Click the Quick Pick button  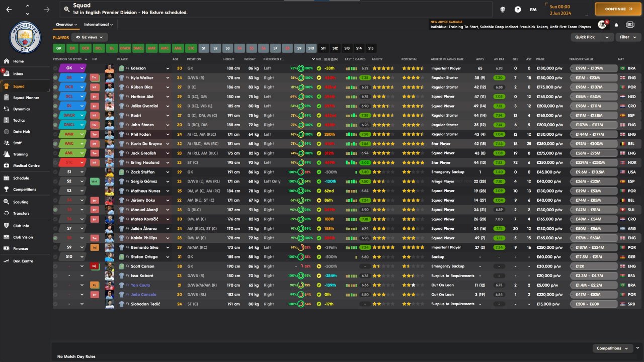coord(586,37)
